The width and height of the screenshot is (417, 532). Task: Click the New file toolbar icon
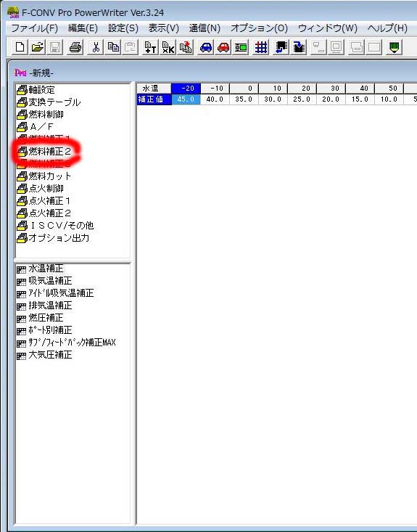point(20,47)
